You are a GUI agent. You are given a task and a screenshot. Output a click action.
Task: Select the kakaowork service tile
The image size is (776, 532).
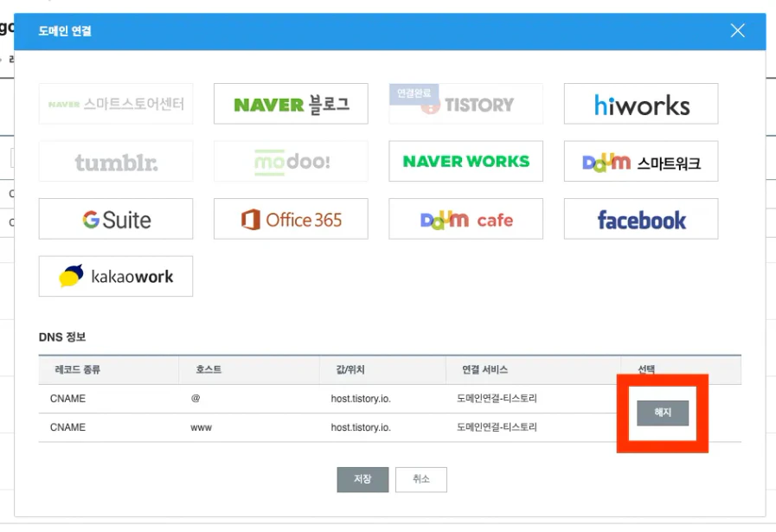point(116,276)
